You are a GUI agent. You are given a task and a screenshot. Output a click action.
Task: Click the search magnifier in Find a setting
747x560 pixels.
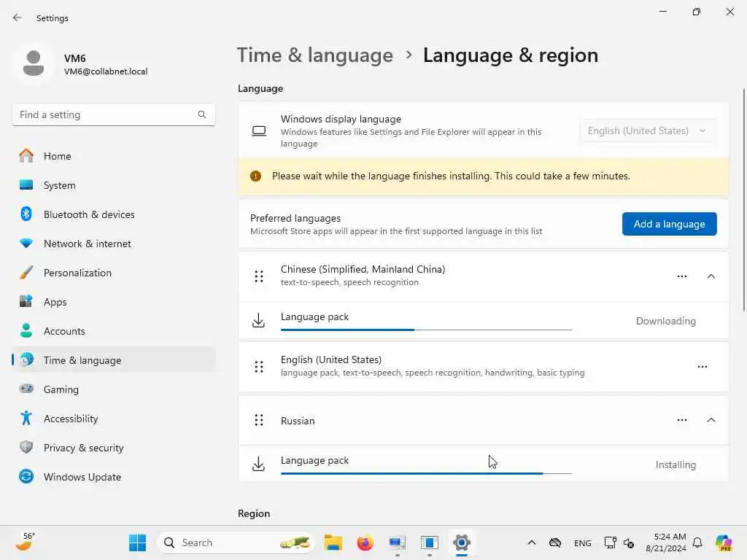click(x=202, y=114)
